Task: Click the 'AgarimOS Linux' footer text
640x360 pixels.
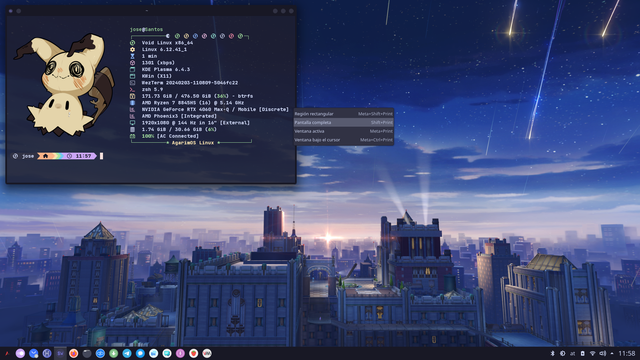Action: (193, 143)
